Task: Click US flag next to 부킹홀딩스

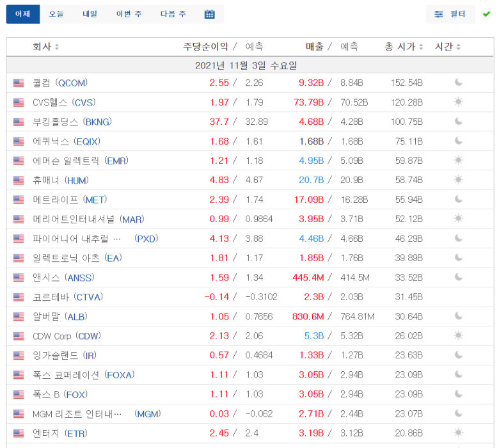Action: click(x=19, y=122)
